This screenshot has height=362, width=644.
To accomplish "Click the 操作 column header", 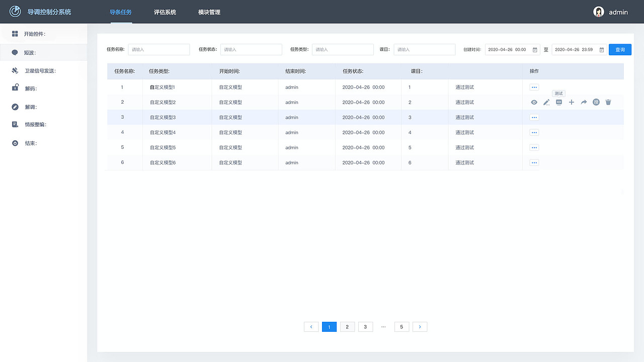I will [x=534, y=71].
